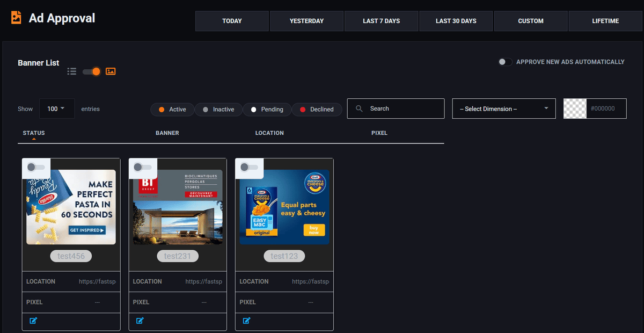Image resolution: width=644 pixels, height=333 pixels.
Task: Switch to image grid view icon
Action: [x=111, y=71]
